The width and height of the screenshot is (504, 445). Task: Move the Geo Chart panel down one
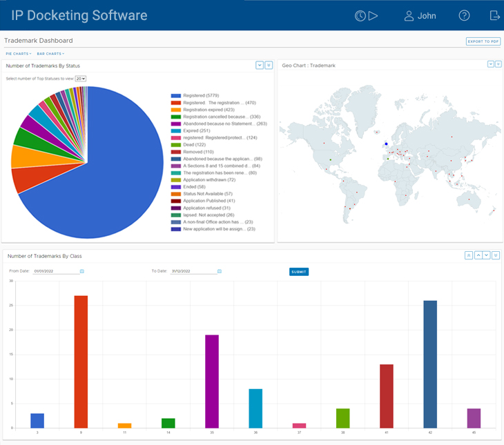tap(490, 64)
